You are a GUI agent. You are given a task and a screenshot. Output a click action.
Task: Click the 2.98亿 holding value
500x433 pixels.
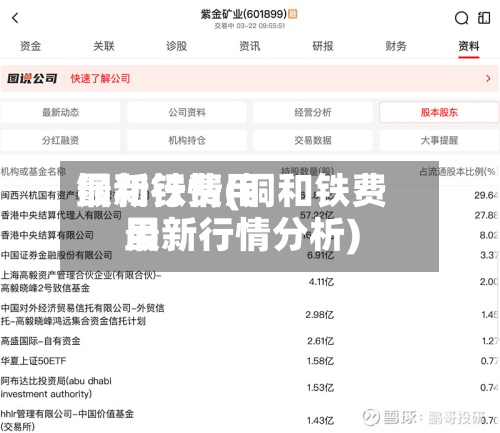click(x=320, y=315)
